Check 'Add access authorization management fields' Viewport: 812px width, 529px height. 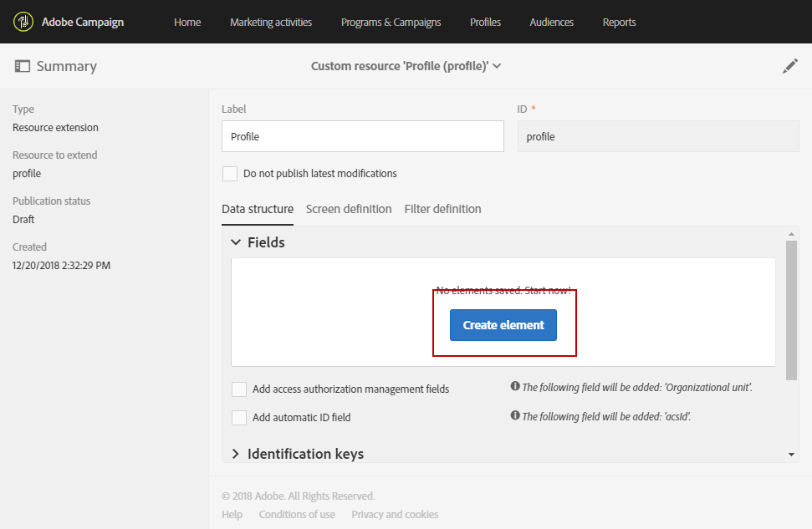[x=239, y=389]
